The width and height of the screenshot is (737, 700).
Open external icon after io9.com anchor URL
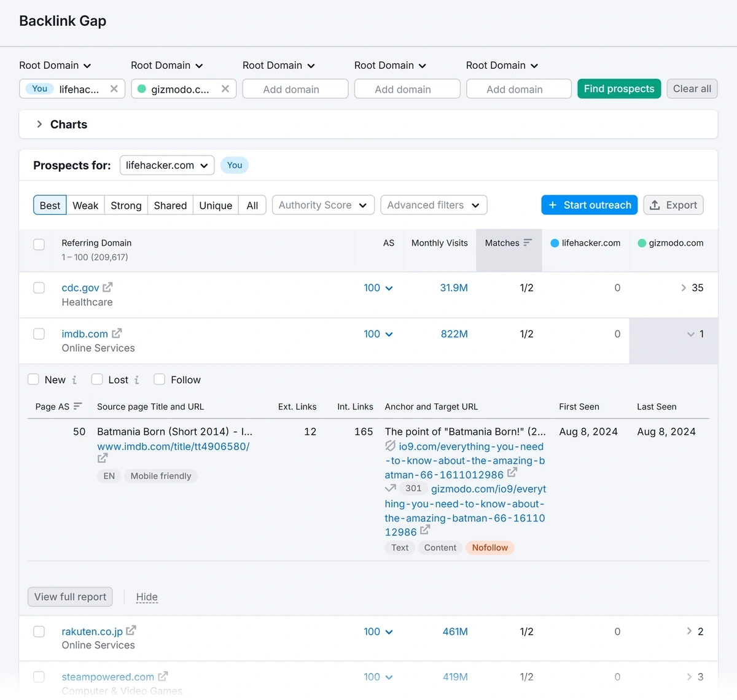pyautogui.click(x=512, y=473)
